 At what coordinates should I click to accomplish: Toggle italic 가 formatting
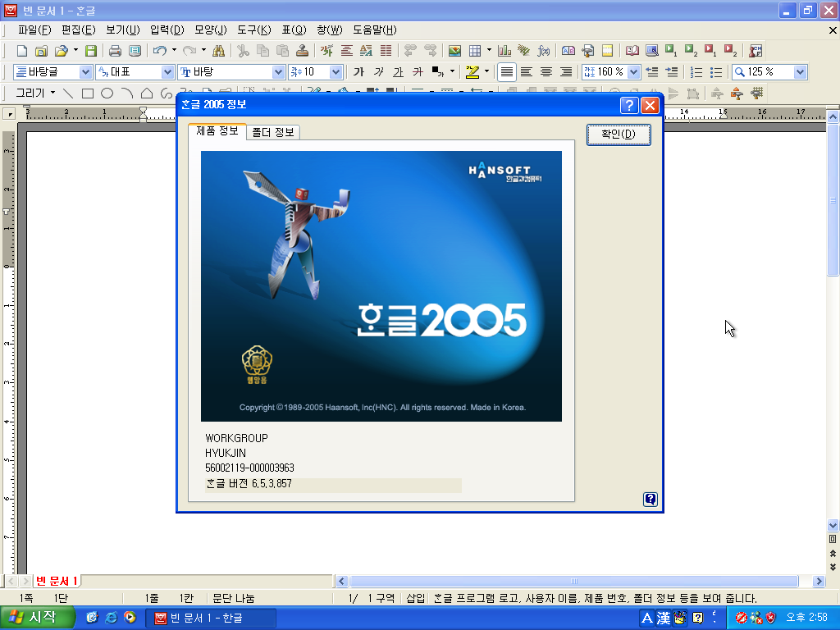coord(378,72)
